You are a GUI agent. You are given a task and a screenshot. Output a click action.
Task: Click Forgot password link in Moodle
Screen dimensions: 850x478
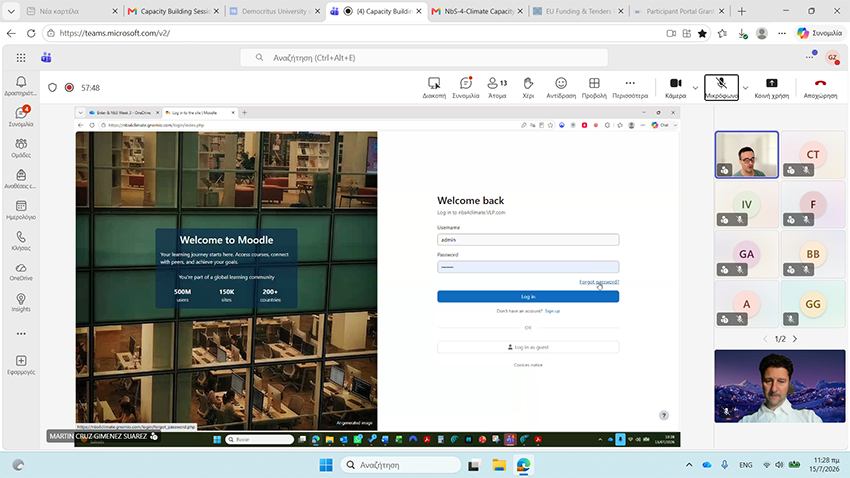(599, 282)
